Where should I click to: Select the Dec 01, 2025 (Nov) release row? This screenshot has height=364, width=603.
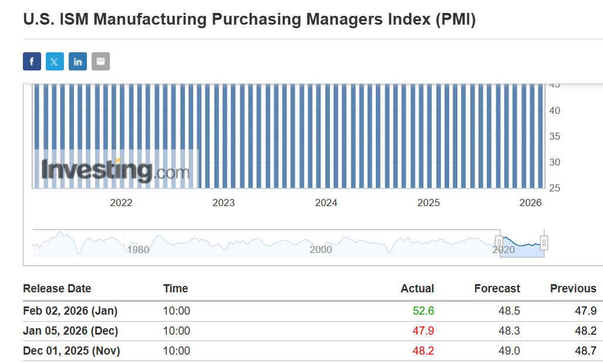pyautogui.click(x=70, y=351)
